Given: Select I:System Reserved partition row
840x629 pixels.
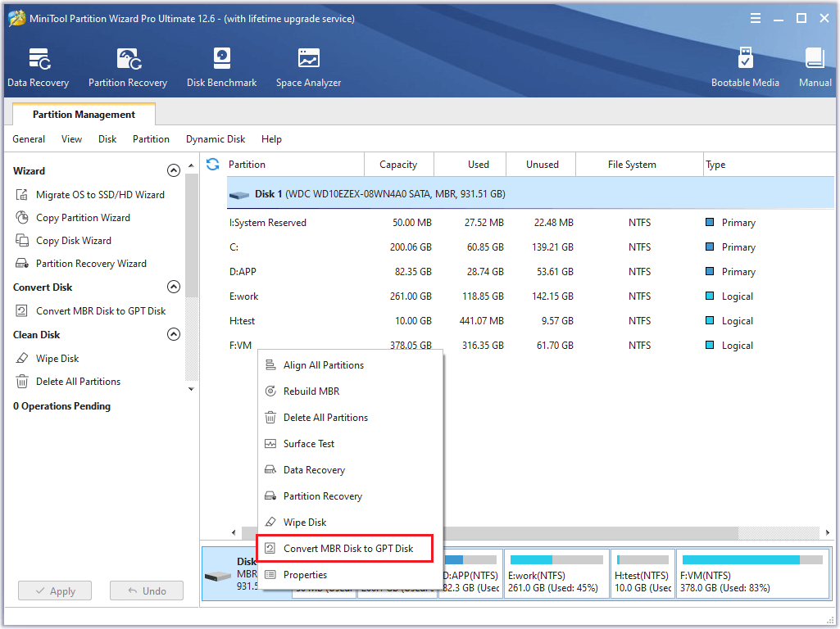Looking at the screenshot, I should point(530,222).
